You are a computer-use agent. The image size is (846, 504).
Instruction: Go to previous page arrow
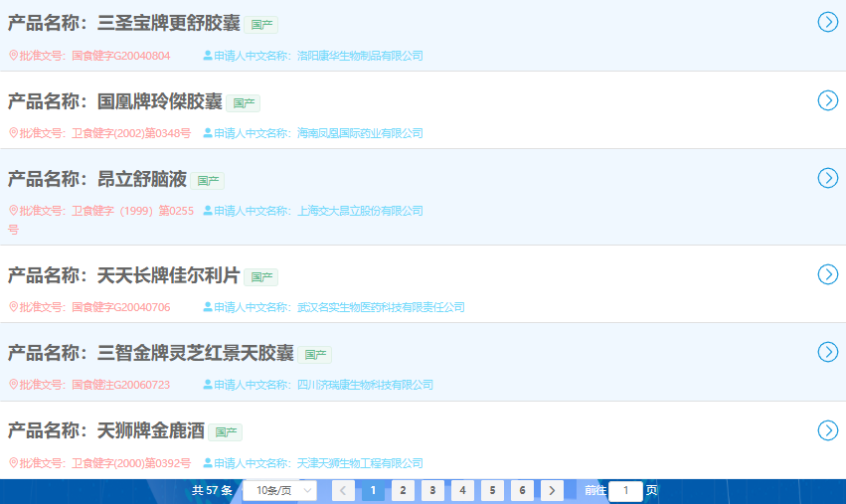[343, 490]
